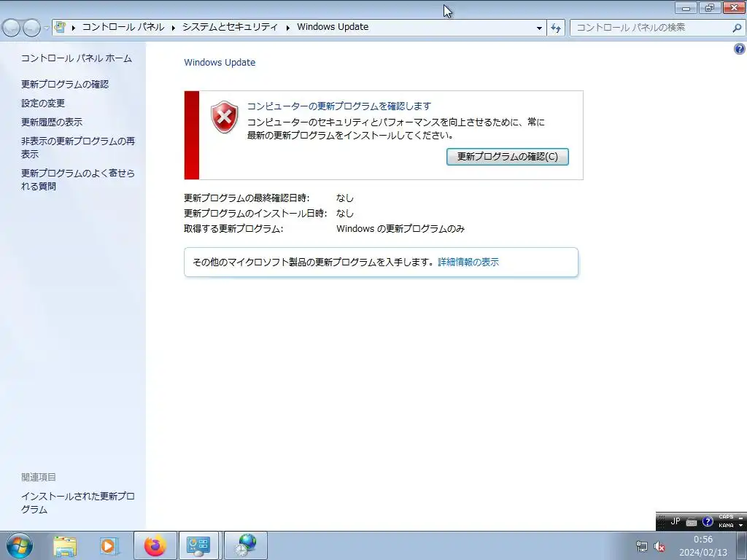Open Firefox from the taskbar

point(155,545)
